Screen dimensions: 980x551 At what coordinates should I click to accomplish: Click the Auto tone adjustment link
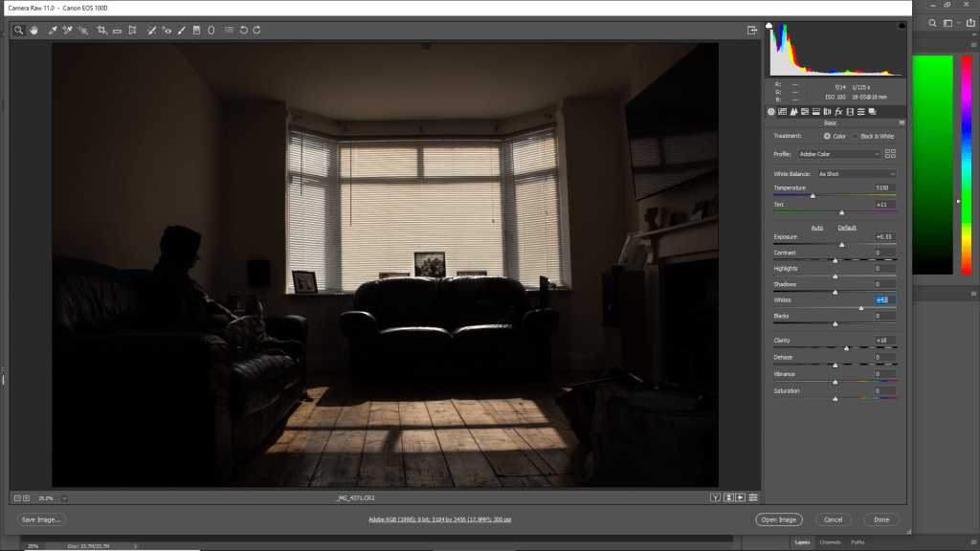point(817,228)
